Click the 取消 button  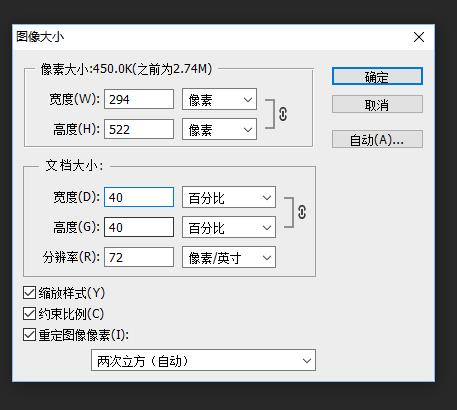click(x=377, y=104)
